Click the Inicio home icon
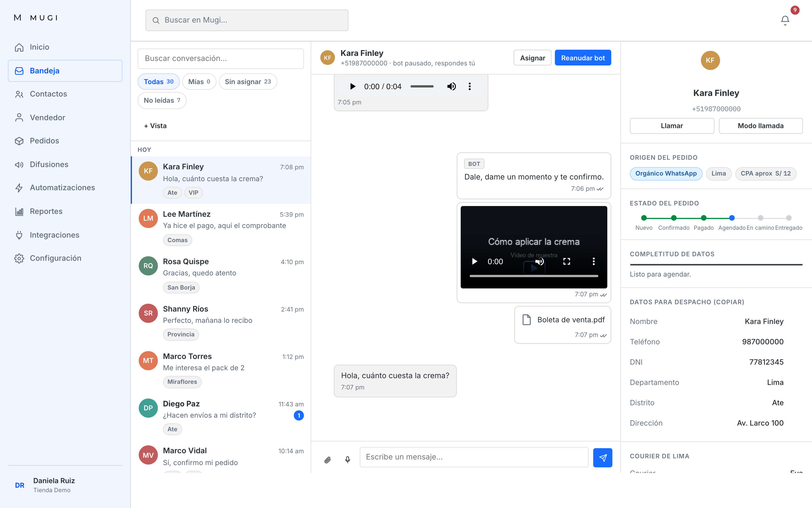 tap(19, 47)
